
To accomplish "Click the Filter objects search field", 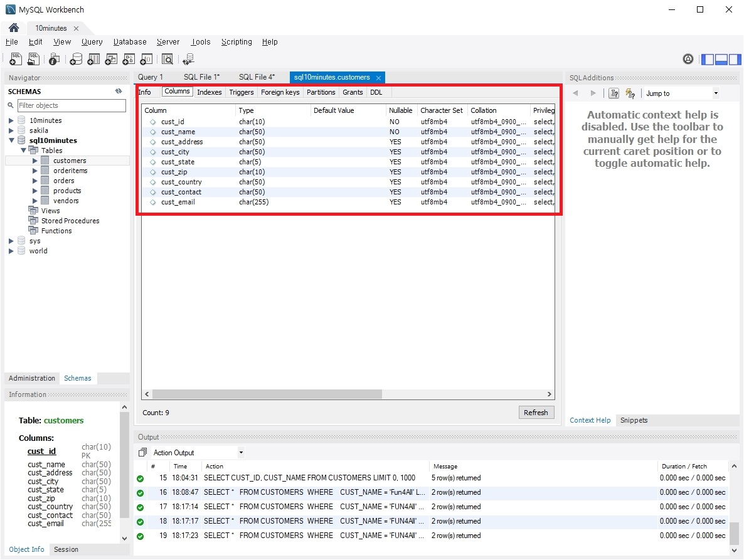I will click(x=72, y=105).
